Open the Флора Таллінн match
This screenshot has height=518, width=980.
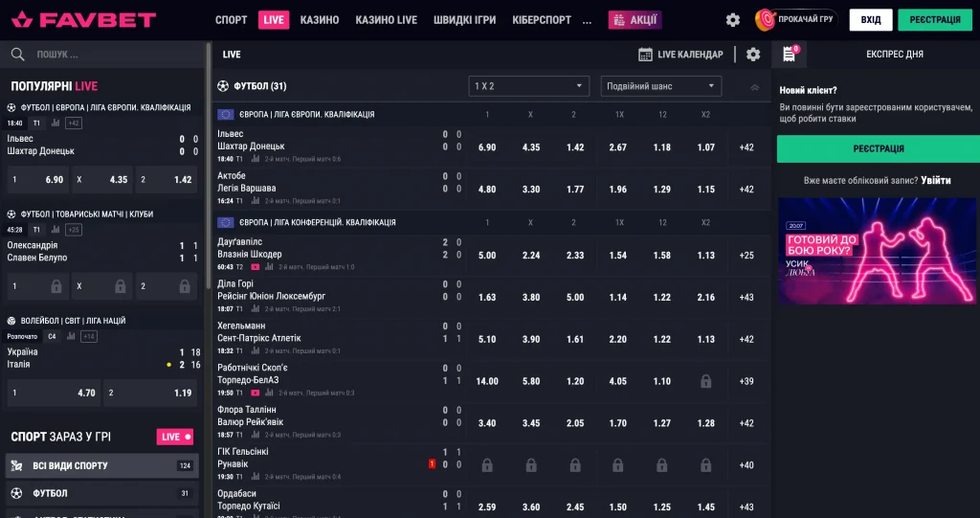tap(250, 416)
